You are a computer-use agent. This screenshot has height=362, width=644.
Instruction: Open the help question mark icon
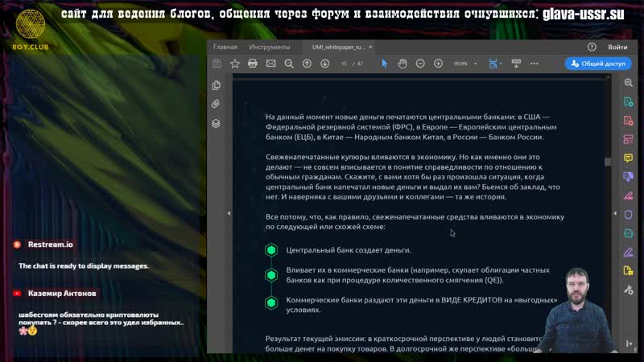coord(592,47)
